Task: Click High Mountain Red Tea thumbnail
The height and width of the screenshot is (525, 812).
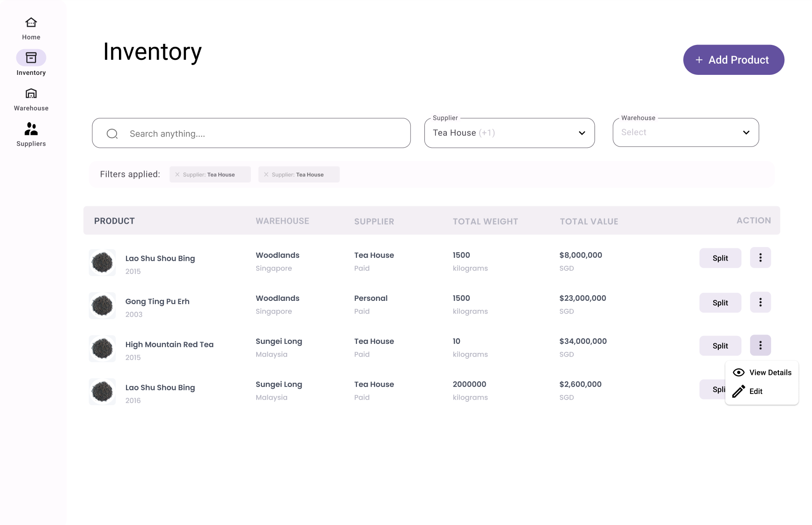Action: [102, 349]
